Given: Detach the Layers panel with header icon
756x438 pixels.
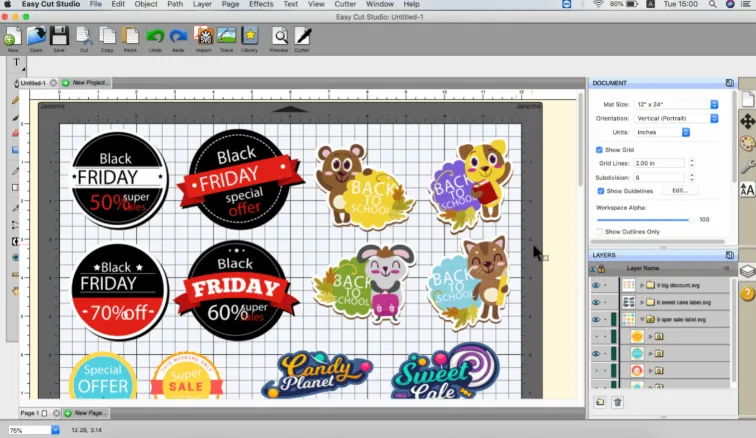Looking at the screenshot, I should pos(729,255).
